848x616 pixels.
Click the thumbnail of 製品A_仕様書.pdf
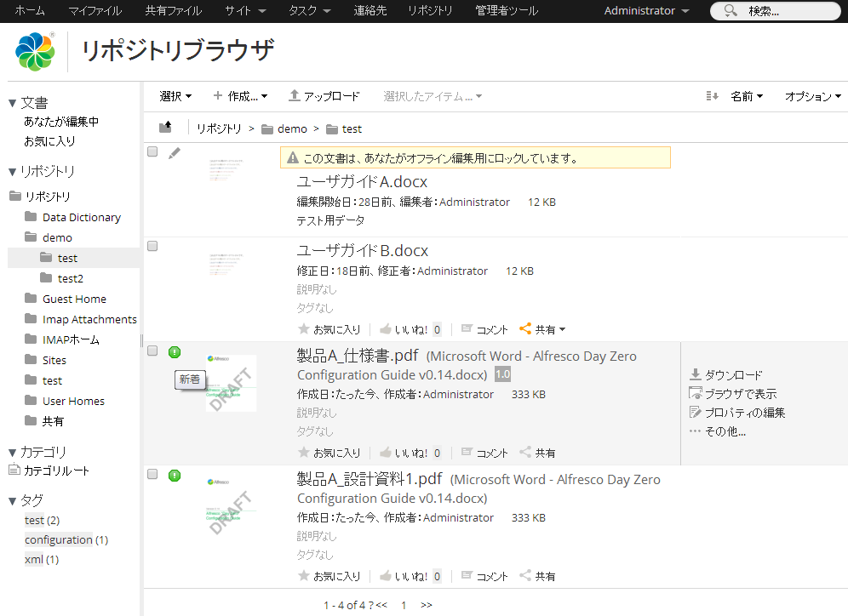click(x=232, y=383)
